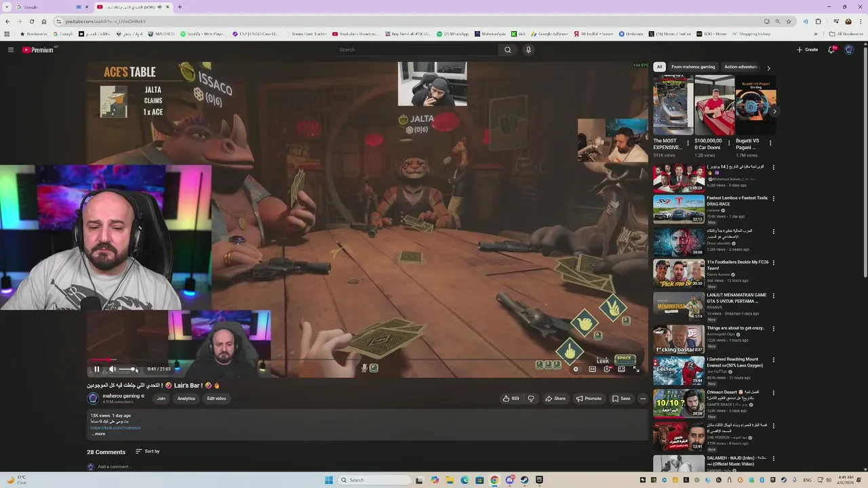This screenshot has height=488, width=868.
Task: Click the Join button next to the channel
Action: click(161, 399)
